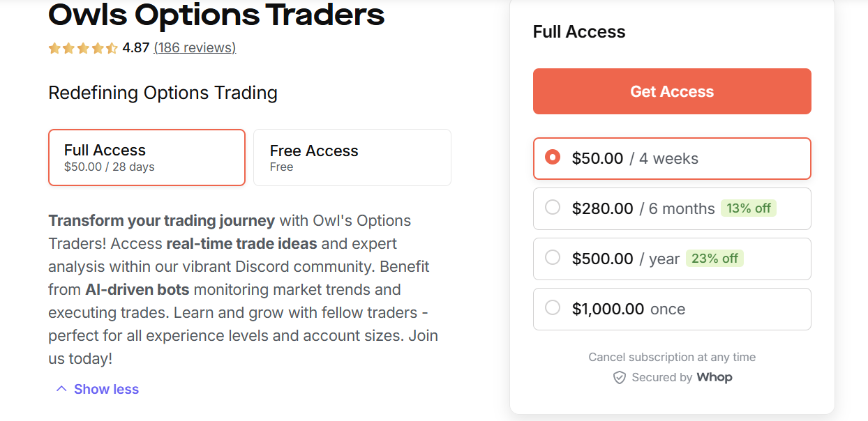Click the Get Access button
The height and width of the screenshot is (421, 868).
tap(671, 91)
